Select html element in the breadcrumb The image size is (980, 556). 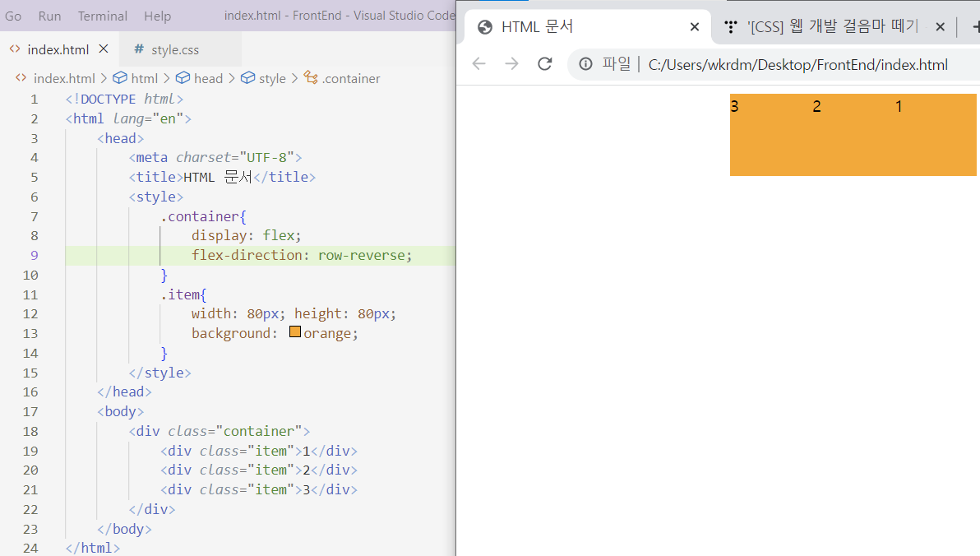click(x=145, y=78)
